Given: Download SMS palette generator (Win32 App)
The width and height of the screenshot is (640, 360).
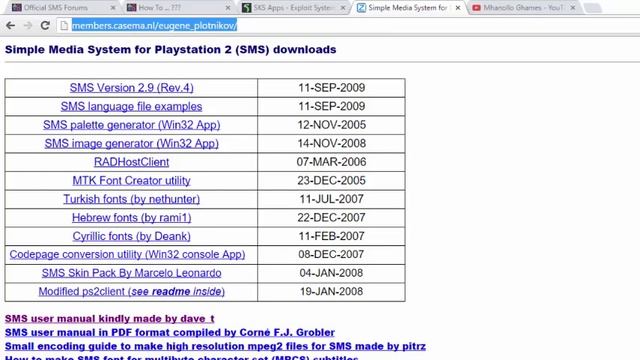Looking at the screenshot, I should pyautogui.click(x=131, y=125).
